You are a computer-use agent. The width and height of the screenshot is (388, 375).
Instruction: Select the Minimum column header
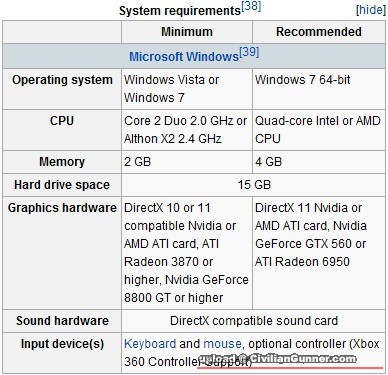(187, 32)
